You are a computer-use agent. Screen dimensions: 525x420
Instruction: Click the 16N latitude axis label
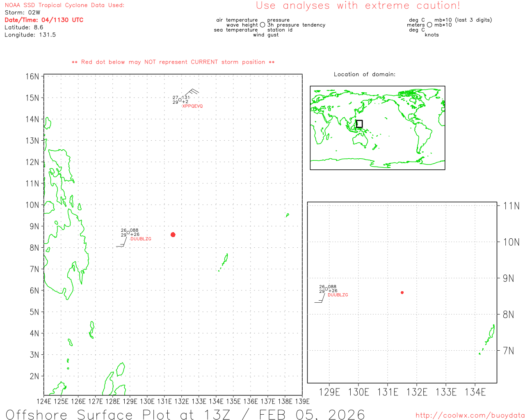32,77
